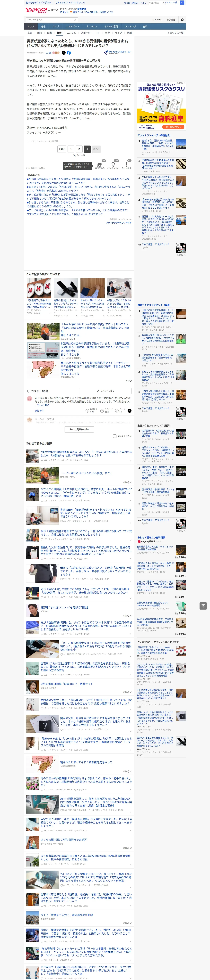210x980 pixels.
Task: Open the 88 comments icon under the headline
Action: tap(49, 53)
